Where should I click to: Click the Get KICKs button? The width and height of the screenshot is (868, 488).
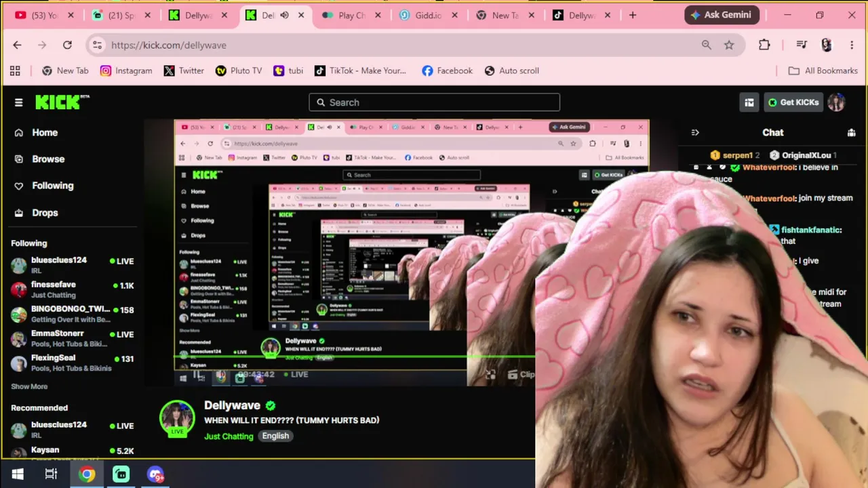point(793,102)
